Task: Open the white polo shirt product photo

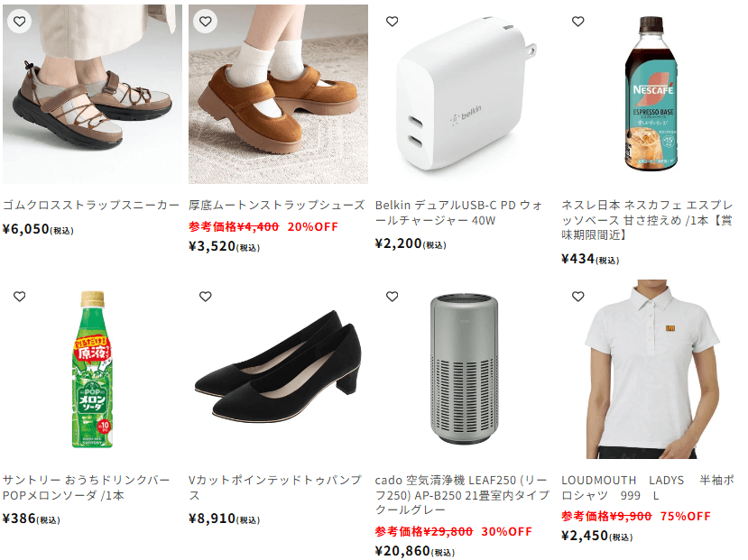Action: point(651,370)
